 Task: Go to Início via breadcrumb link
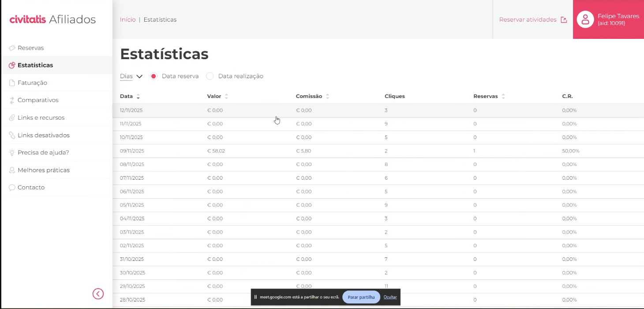pos(128,19)
